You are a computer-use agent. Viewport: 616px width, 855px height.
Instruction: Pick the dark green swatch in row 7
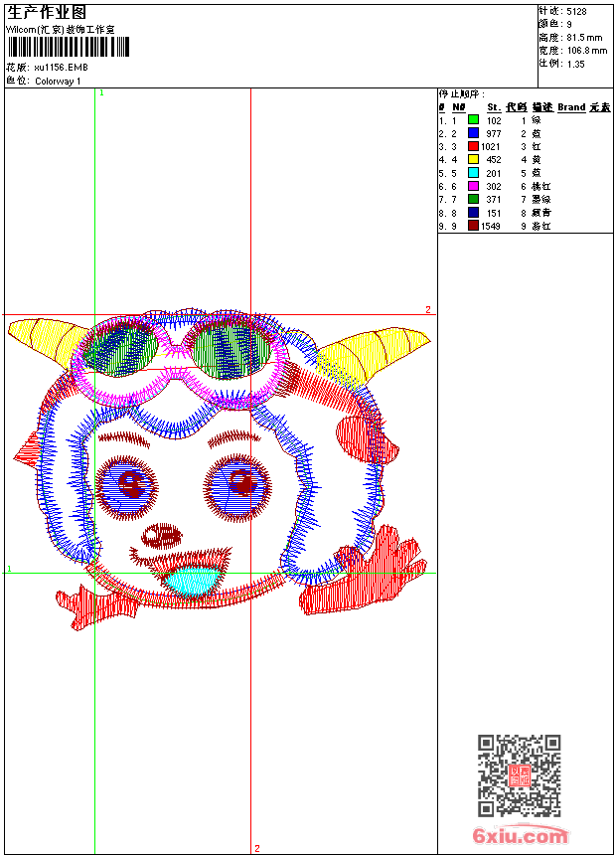click(x=473, y=199)
